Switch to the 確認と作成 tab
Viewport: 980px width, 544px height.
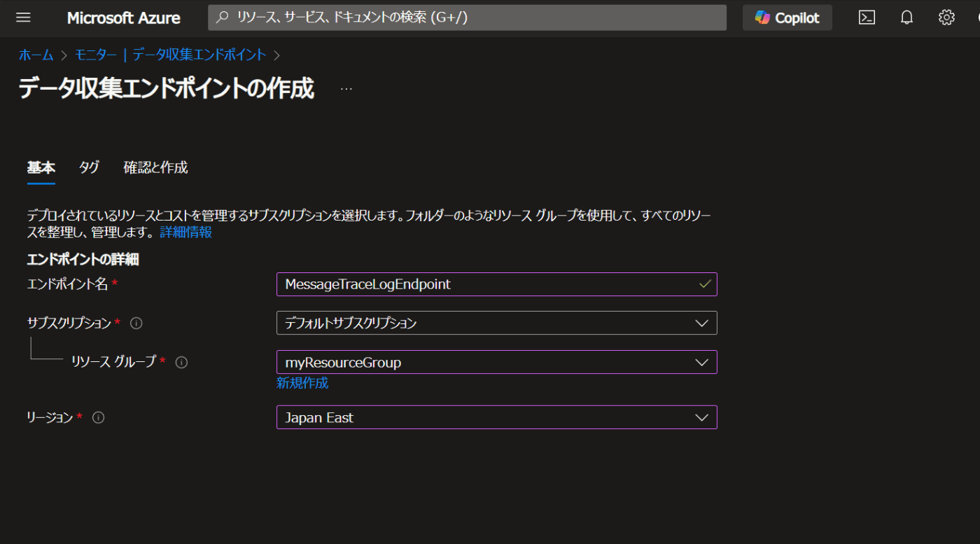click(155, 167)
